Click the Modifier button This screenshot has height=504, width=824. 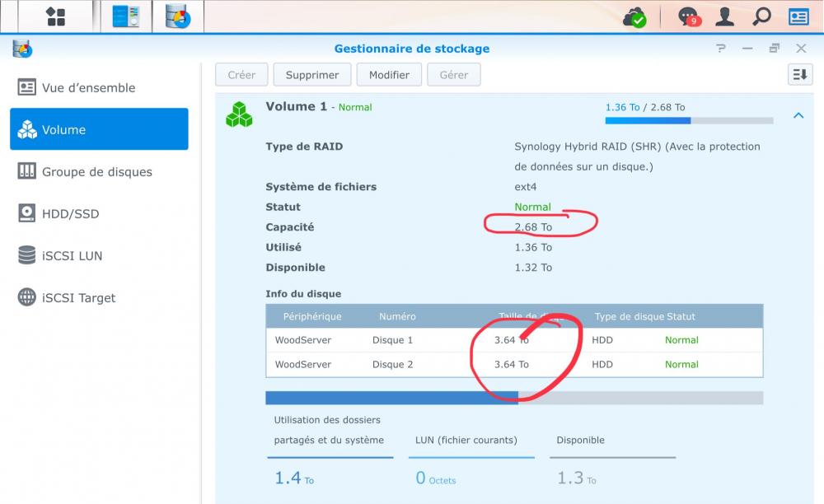(x=389, y=75)
